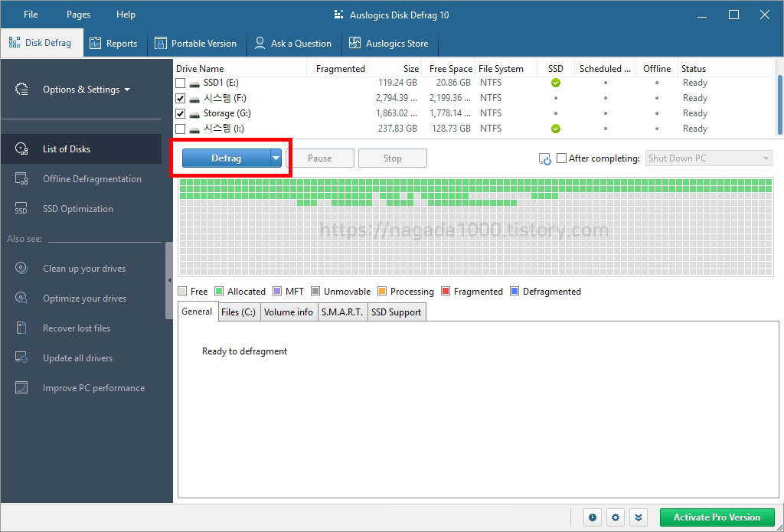This screenshot has width=784, height=532.
Task: Click the Pause button
Action: coord(320,158)
